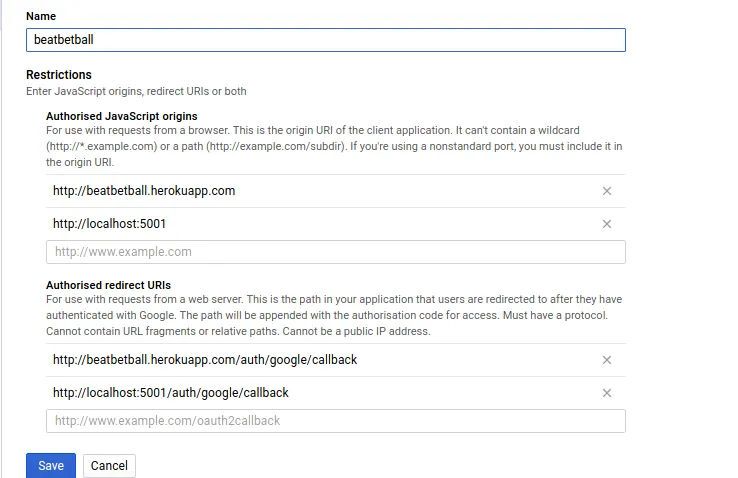Screen dimensions: 738x478
Task: Click the empty new JavaScript origin field
Action: tap(335, 252)
